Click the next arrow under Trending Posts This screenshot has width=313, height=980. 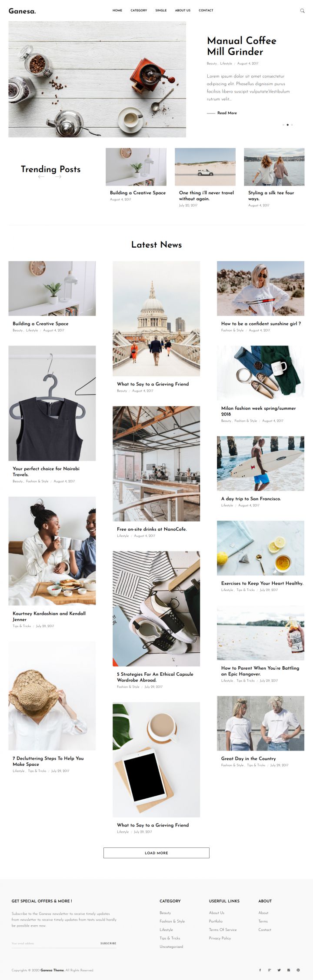coord(58,177)
